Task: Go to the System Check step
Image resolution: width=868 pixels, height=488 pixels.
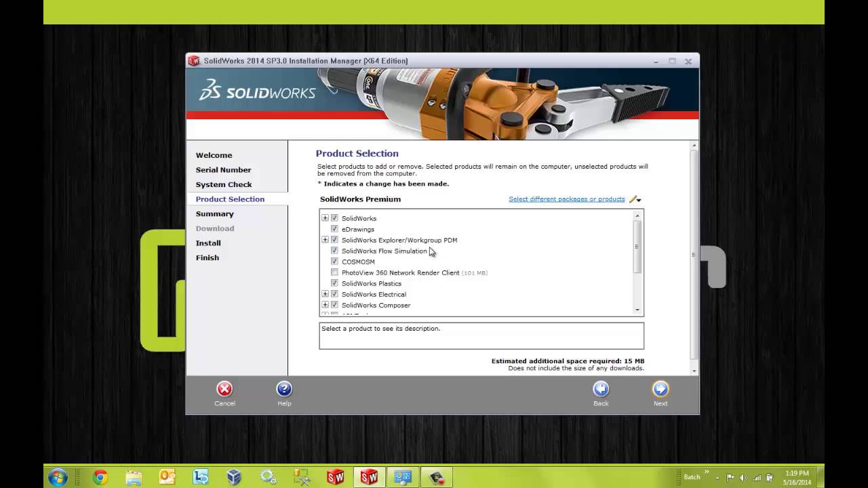Action: pyautogui.click(x=224, y=184)
